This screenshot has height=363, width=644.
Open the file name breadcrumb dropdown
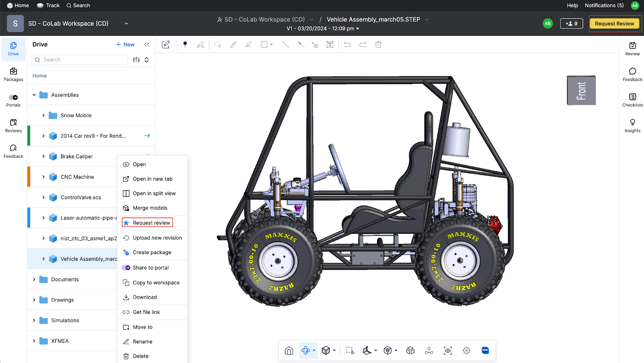pyautogui.click(x=427, y=20)
